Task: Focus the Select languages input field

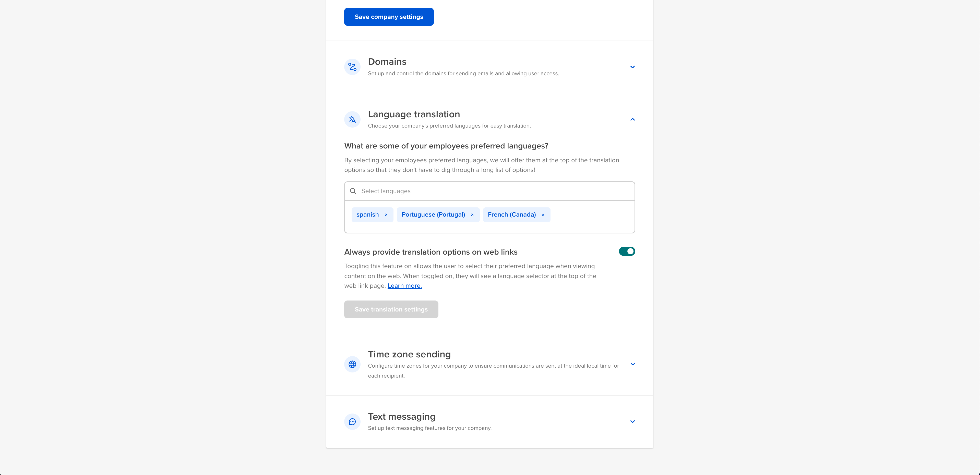Action: coord(490,191)
